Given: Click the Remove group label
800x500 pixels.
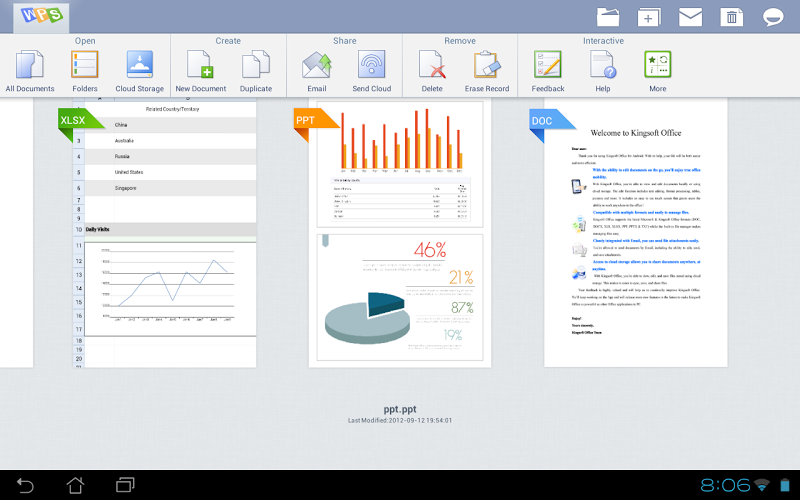Looking at the screenshot, I should (460, 41).
